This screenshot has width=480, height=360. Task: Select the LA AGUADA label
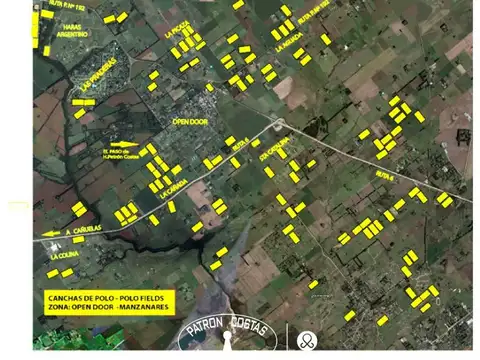tap(289, 42)
